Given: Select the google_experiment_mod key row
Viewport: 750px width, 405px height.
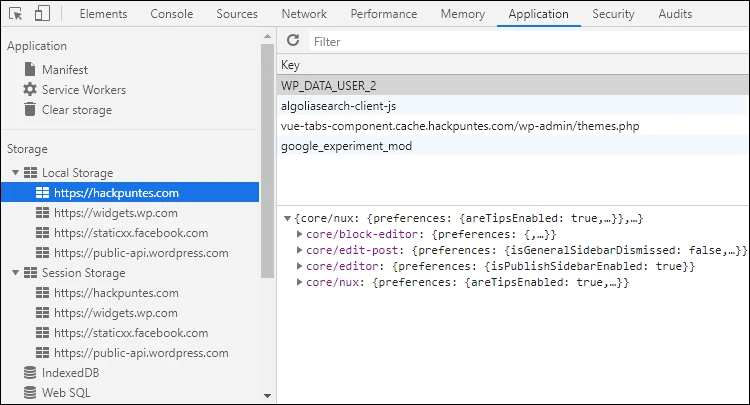Looking at the screenshot, I should [x=513, y=146].
